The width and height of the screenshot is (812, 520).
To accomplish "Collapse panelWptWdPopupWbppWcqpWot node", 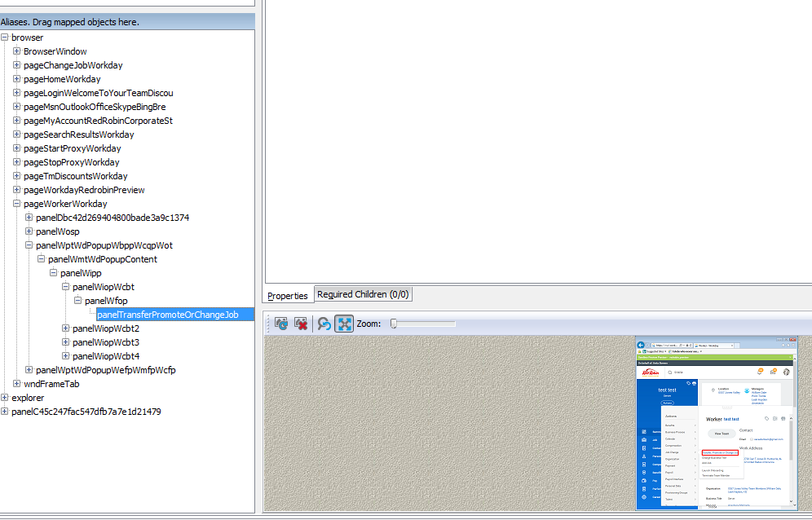I will [29, 245].
